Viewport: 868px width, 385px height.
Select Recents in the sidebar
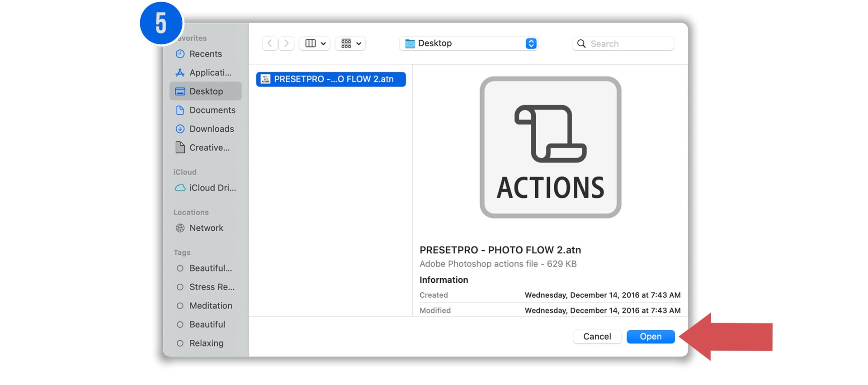pos(206,54)
